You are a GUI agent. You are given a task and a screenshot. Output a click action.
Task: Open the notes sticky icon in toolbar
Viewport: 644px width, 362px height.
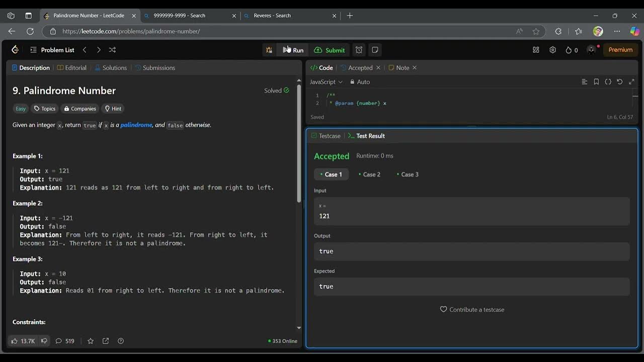click(375, 50)
